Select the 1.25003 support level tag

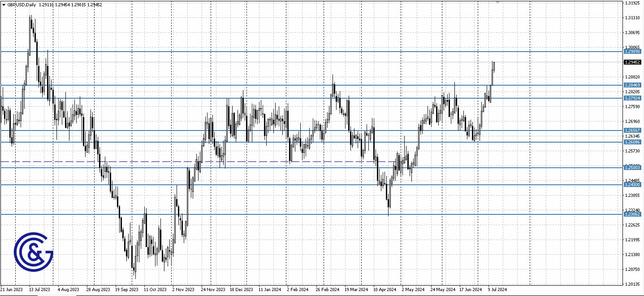pyautogui.click(x=633, y=167)
